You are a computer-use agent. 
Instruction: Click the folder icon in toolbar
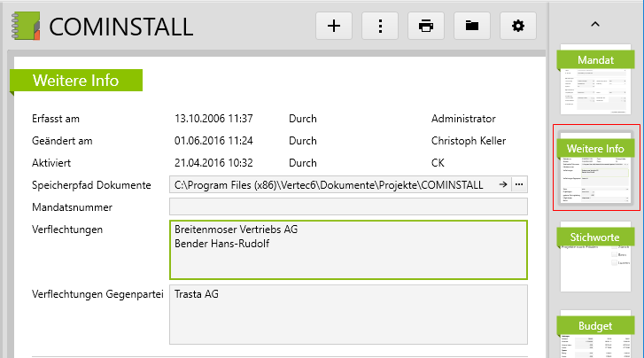472,26
